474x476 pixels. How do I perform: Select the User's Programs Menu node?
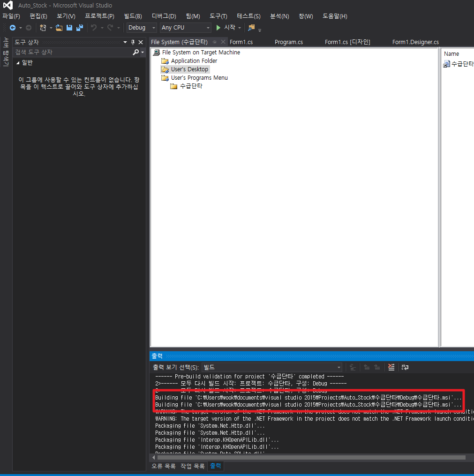point(199,78)
